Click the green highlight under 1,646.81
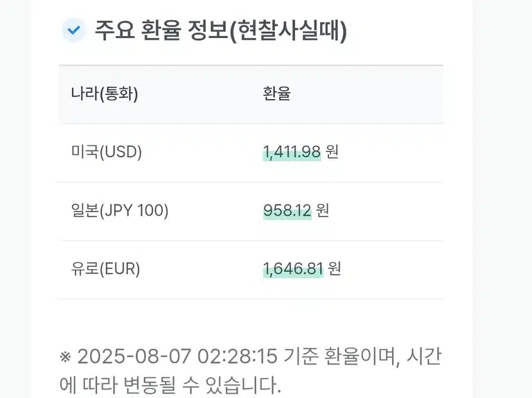 294,274
